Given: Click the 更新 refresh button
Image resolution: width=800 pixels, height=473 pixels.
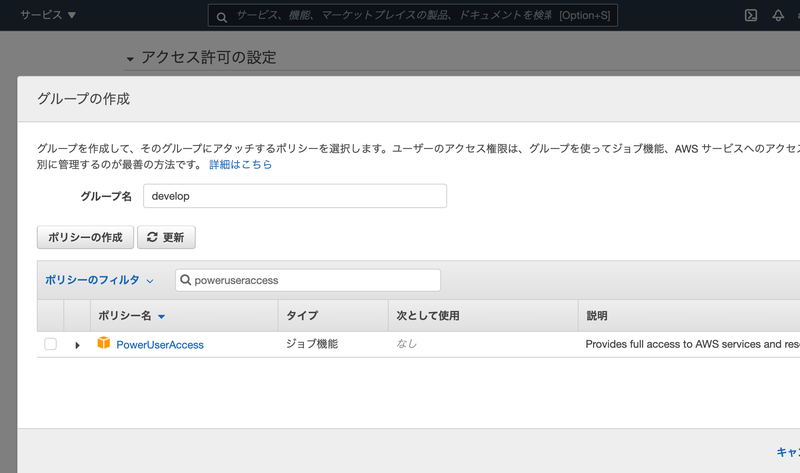Looking at the screenshot, I should [166, 237].
